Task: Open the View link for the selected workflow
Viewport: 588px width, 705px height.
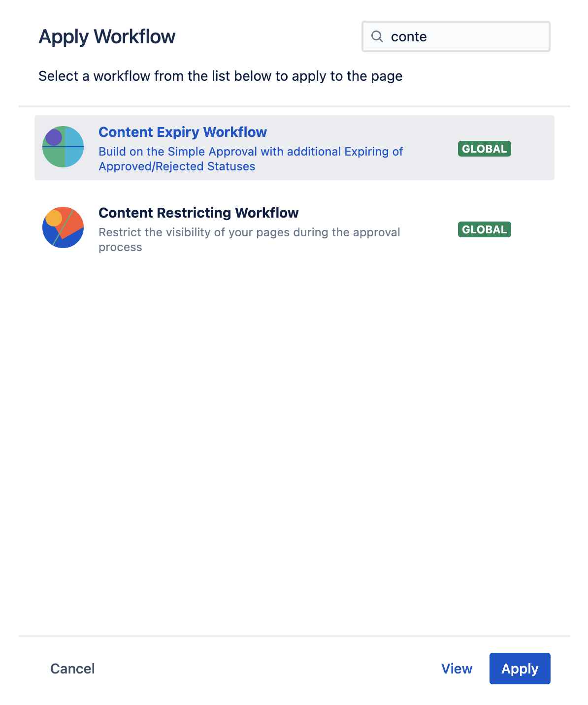Action: click(457, 669)
